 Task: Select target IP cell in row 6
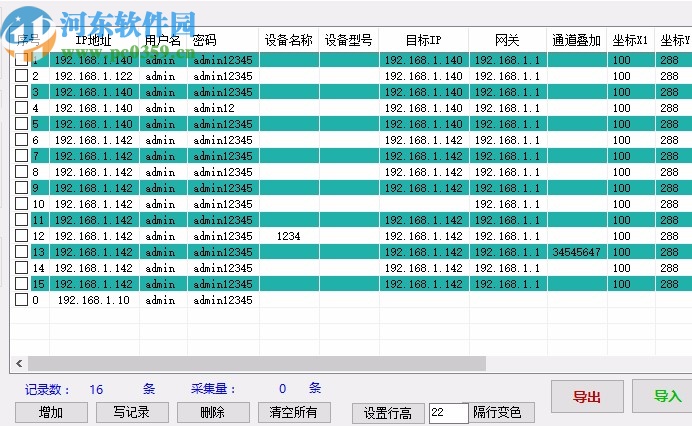(424, 140)
